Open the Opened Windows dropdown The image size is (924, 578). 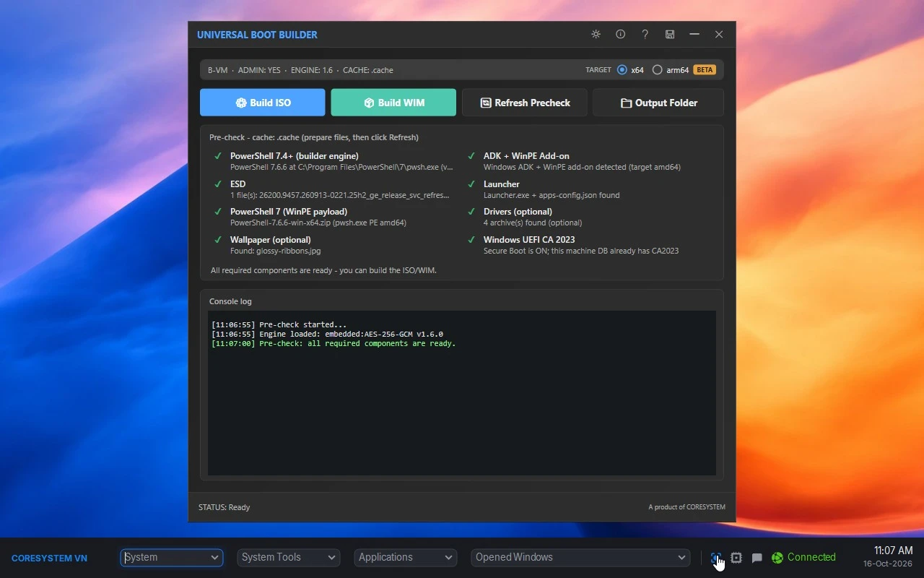click(580, 557)
